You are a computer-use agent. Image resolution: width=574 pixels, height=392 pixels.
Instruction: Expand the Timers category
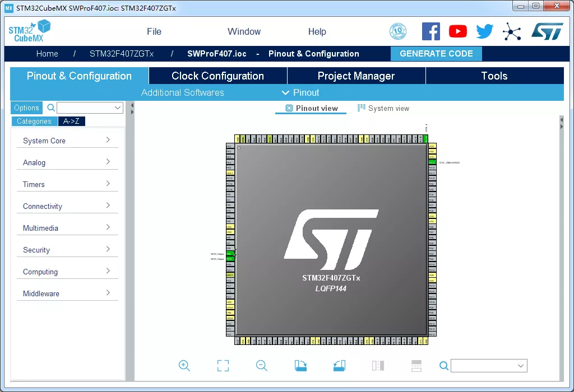[67, 184]
